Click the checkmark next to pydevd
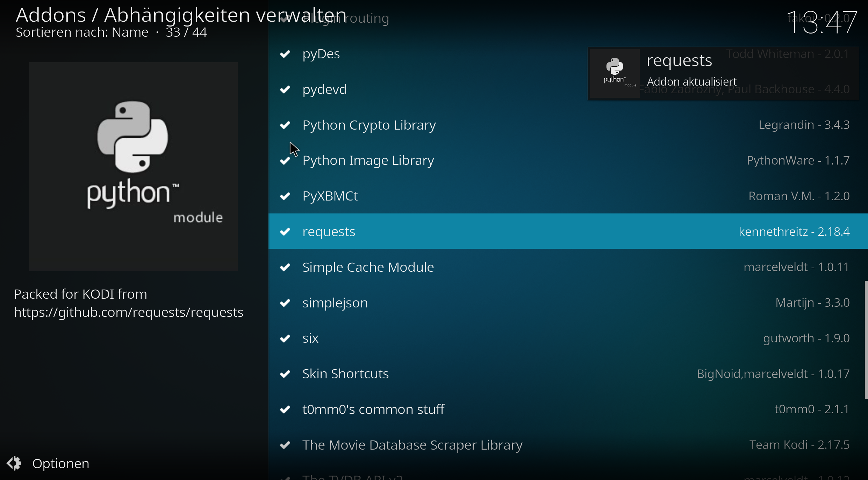The height and width of the screenshot is (480, 868). (x=285, y=89)
